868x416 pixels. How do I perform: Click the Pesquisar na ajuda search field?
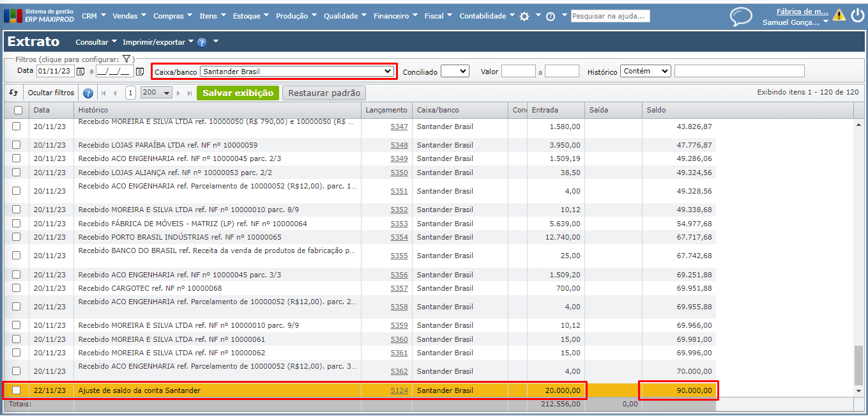(610, 16)
